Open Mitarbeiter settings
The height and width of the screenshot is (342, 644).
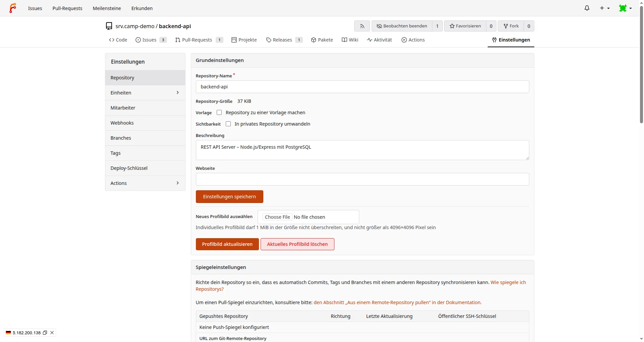(x=145, y=108)
